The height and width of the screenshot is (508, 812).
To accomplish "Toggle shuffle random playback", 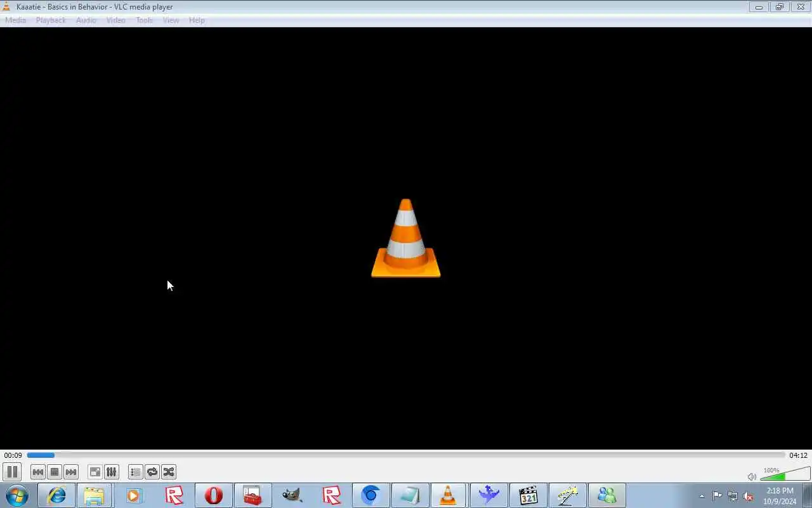I will point(168,472).
